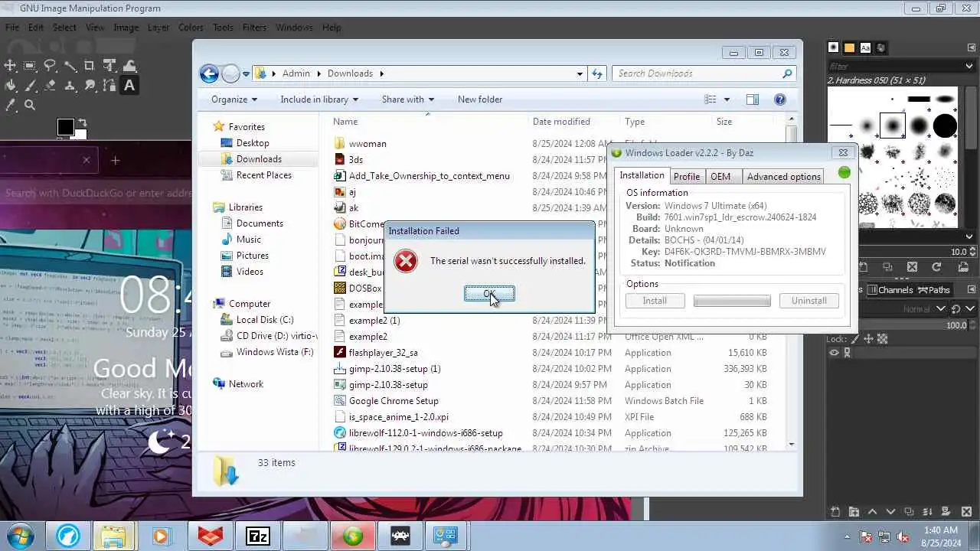Screen dimensions: 980x551
Task: Open the Organize dropdown in Explorer
Action: click(234, 99)
